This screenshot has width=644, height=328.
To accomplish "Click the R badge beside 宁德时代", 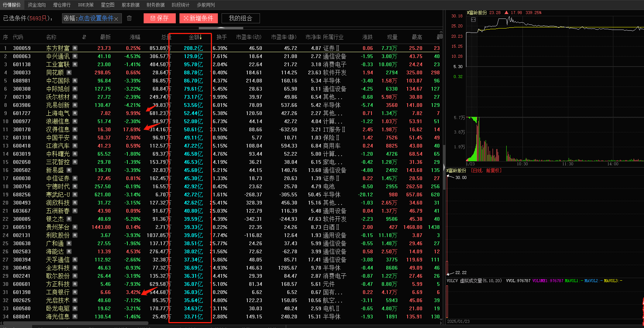I will (75, 186).
